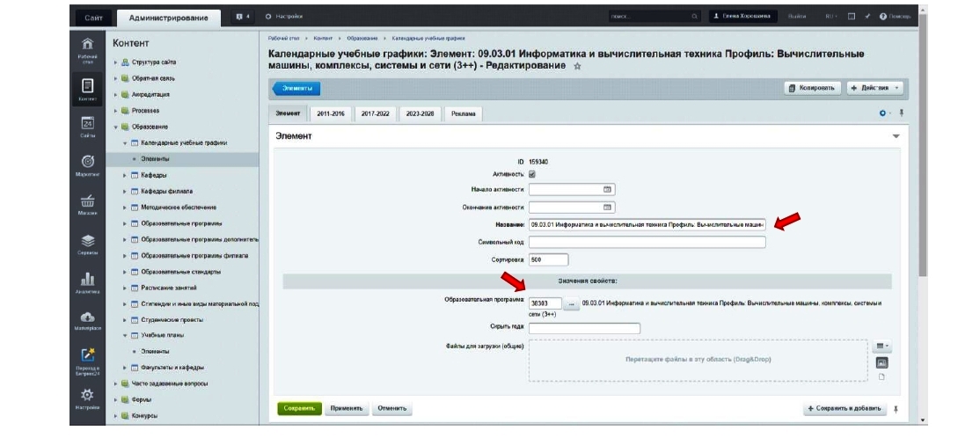Open the Рабочий стол home icon
This screenshot has height=438, width=980.
pyautogui.click(x=87, y=45)
